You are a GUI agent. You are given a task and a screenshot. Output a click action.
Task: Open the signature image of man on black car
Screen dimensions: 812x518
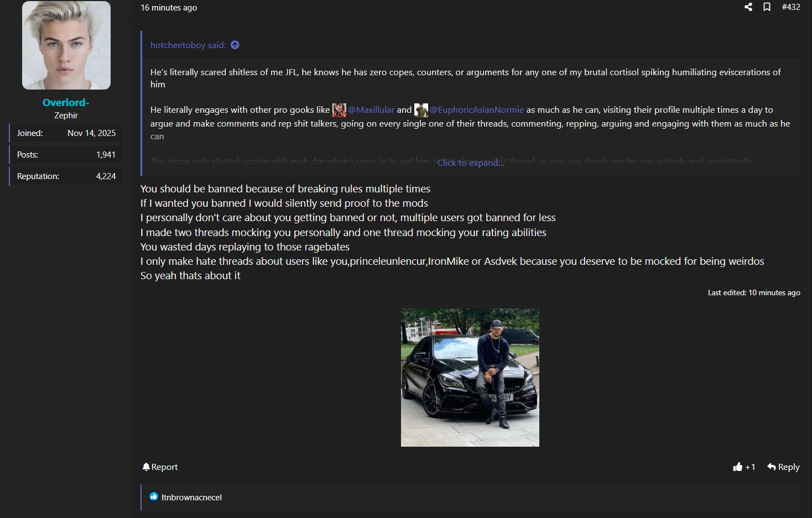pyautogui.click(x=470, y=378)
